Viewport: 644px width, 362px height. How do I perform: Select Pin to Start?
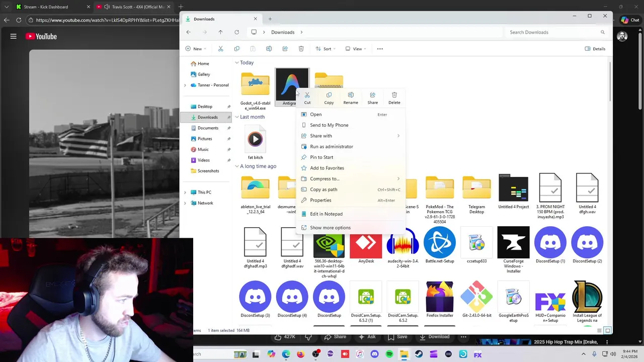(351, 157)
